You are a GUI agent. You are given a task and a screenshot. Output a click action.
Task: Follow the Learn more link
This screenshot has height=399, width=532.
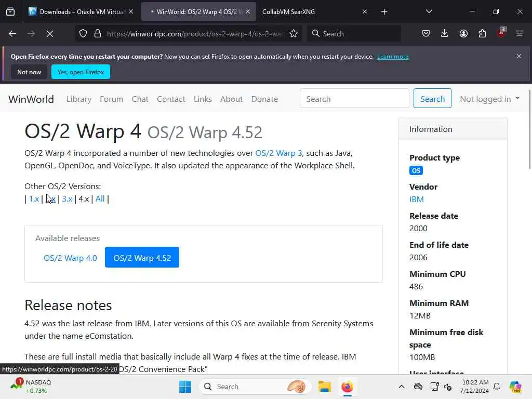(x=393, y=57)
